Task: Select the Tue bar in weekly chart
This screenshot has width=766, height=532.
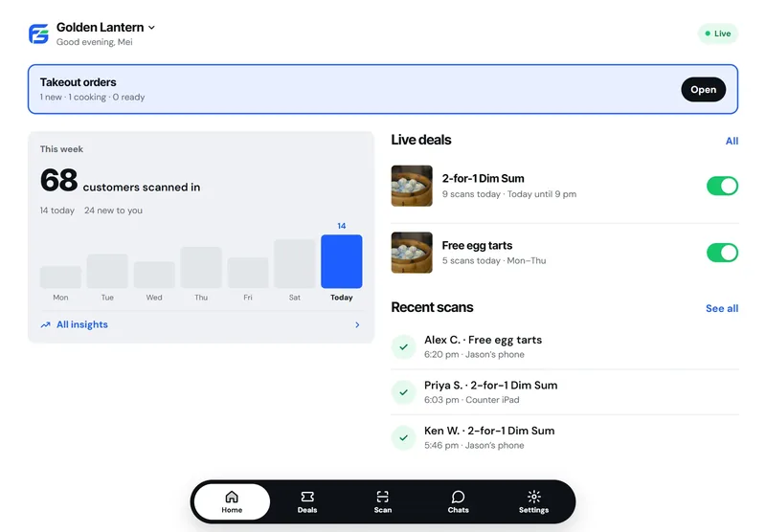Action: [x=107, y=272]
